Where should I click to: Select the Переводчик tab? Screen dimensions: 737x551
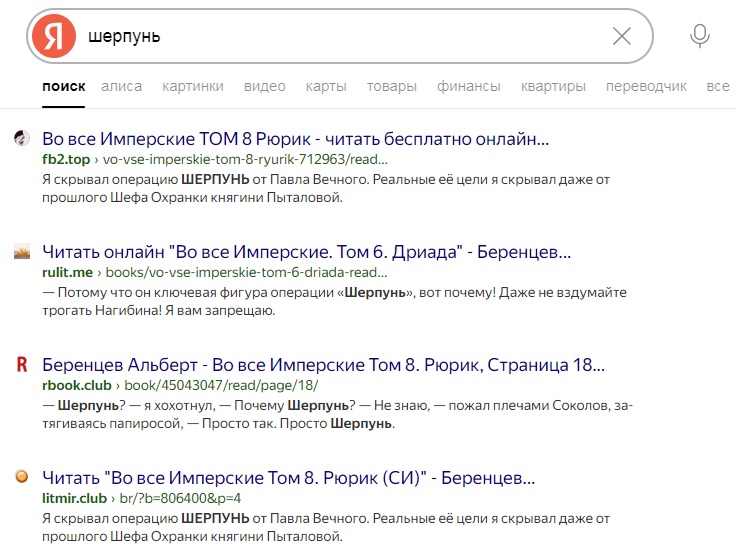(x=646, y=86)
